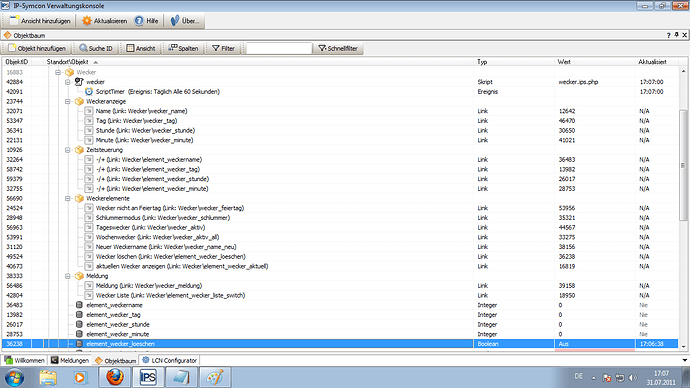Open tab list dropdown arrow at bottom right
The image size is (690, 388).
pos(685,360)
